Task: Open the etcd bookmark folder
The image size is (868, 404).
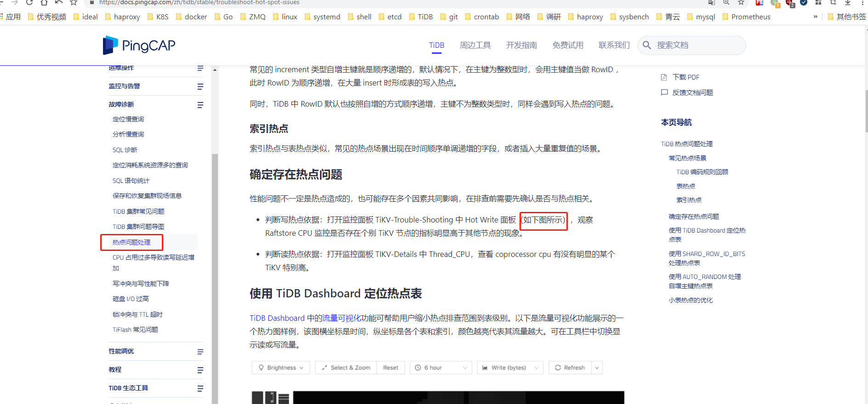Action: click(x=390, y=17)
